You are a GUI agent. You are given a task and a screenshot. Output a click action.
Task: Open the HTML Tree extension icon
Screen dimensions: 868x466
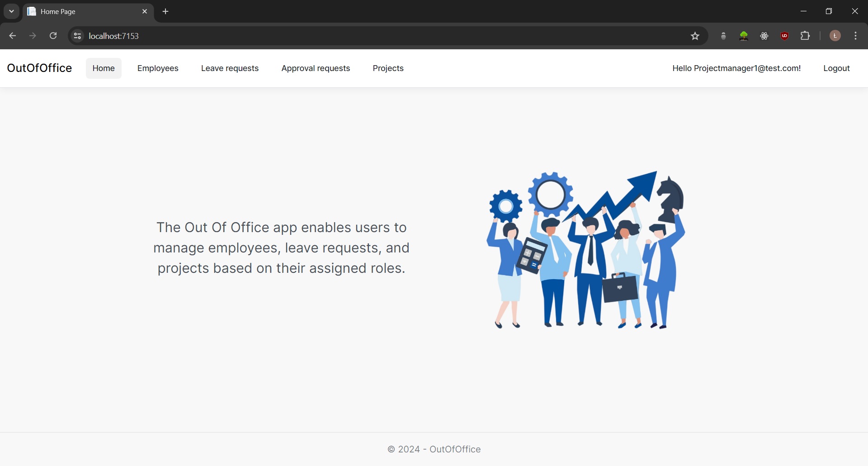743,36
